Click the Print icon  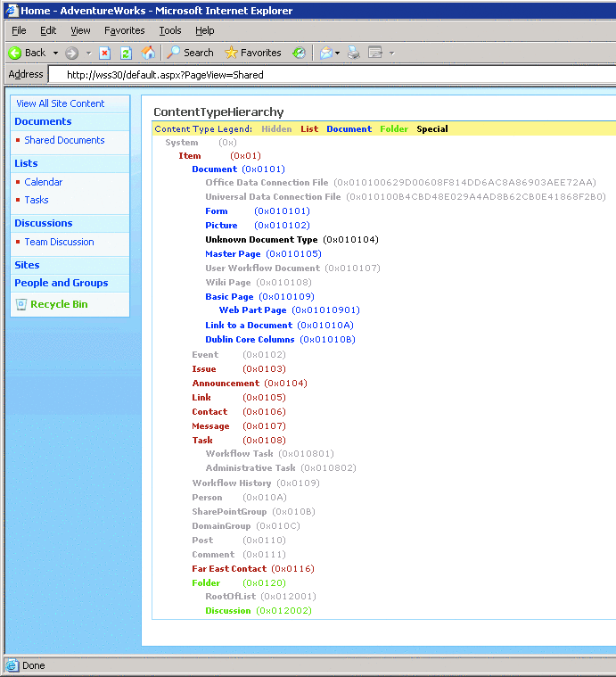click(x=354, y=53)
